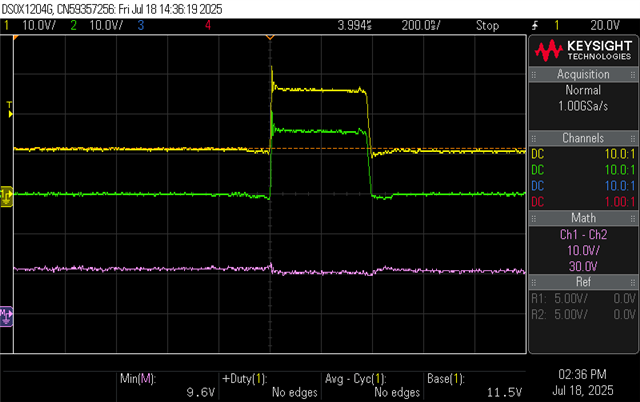
Task: Click the trigger source channel 1 indicator
Action: point(557,25)
